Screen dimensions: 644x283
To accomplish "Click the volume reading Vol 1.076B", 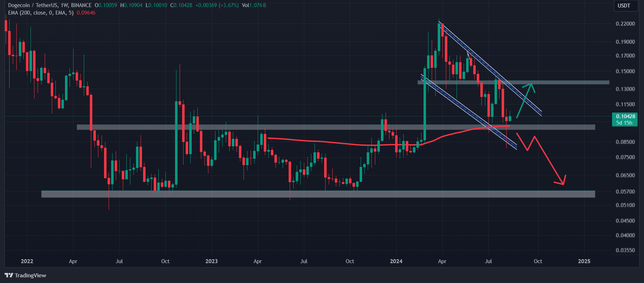I will click(254, 5).
